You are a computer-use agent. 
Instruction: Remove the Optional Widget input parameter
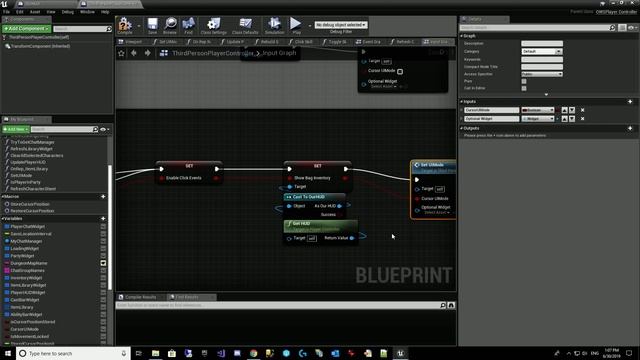click(582, 119)
